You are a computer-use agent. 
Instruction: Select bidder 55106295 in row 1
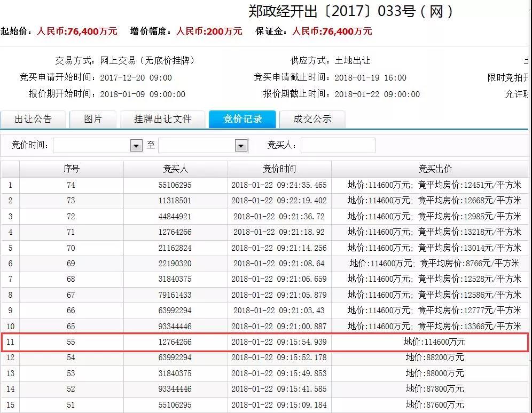(x=175, y=185)
